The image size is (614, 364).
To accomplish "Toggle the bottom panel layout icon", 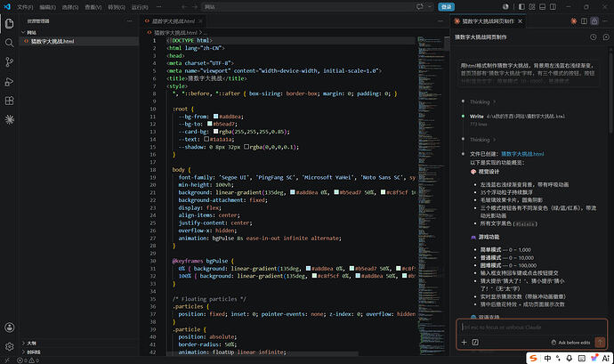I will coord(542,6).
